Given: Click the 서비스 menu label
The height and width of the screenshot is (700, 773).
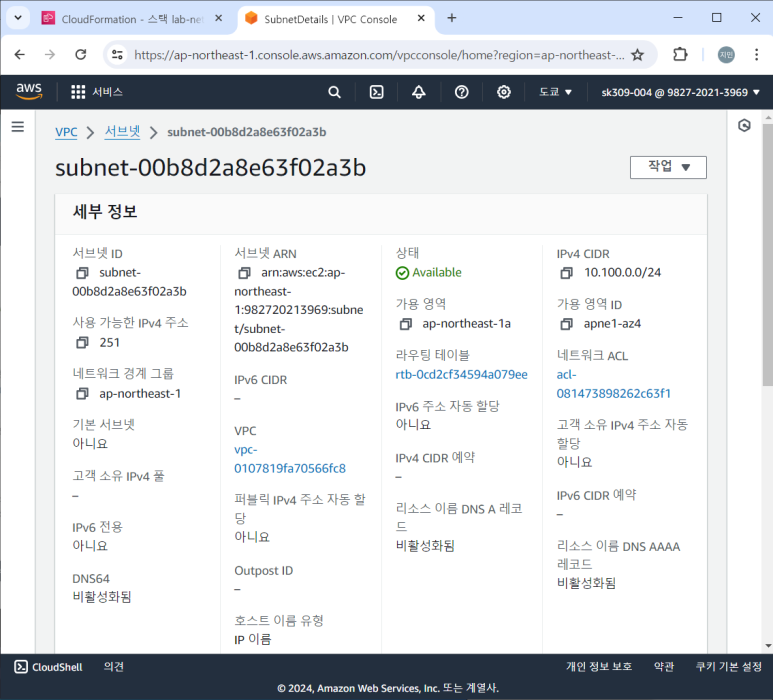Looking at the screenshot, I should pos(107,92).
